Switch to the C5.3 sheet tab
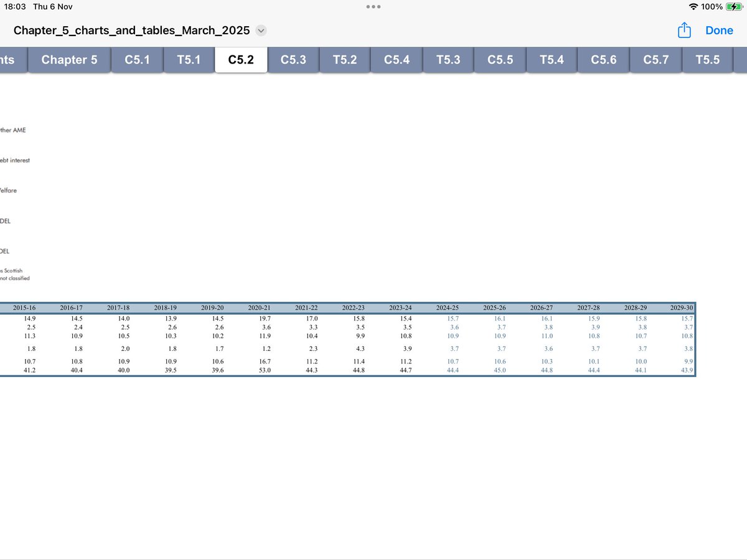 coord(293,60)
